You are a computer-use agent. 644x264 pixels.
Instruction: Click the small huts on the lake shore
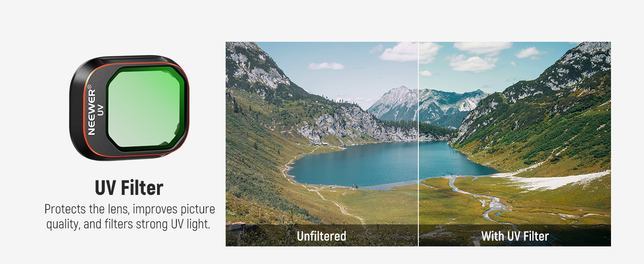319,143
